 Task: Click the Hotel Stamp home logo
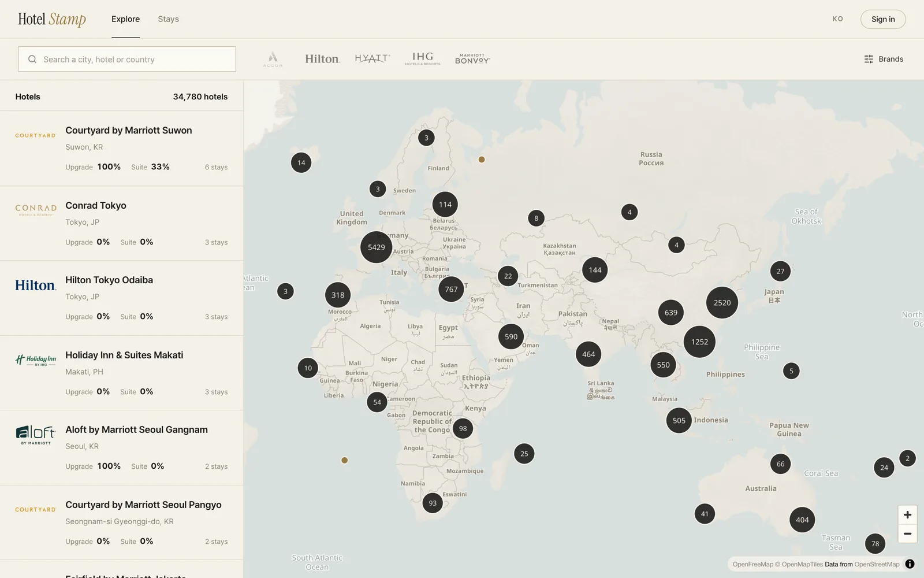click(x=52, y=19)
